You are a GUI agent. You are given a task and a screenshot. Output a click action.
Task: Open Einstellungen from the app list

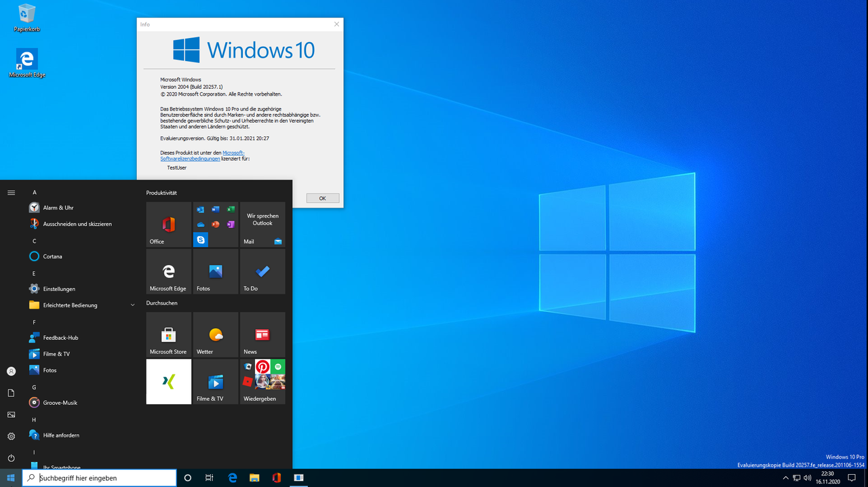point(83,289)
